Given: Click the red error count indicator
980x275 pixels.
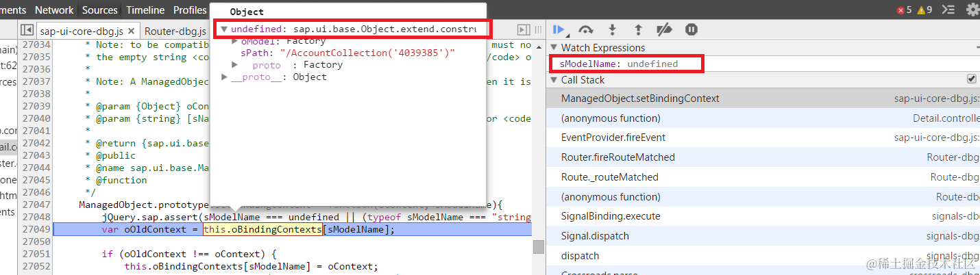Looking at the screenshot, I should [904, 10].
